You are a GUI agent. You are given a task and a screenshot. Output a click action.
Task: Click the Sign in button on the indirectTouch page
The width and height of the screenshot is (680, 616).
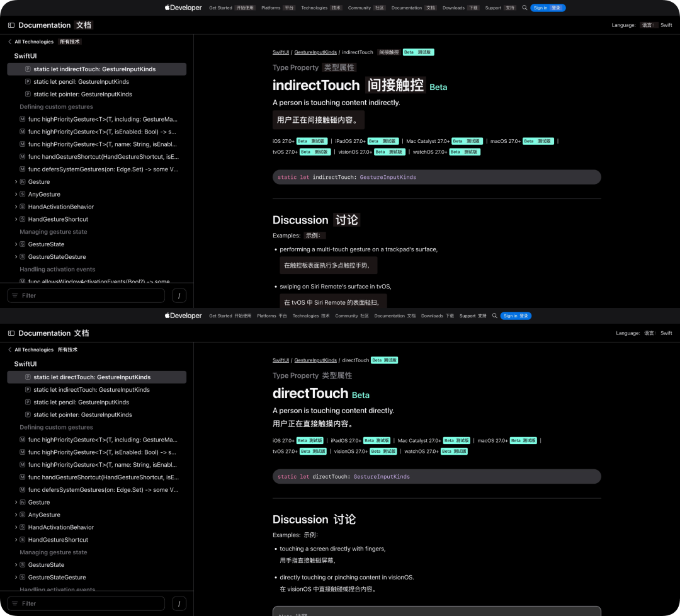[x=548, y=8]
